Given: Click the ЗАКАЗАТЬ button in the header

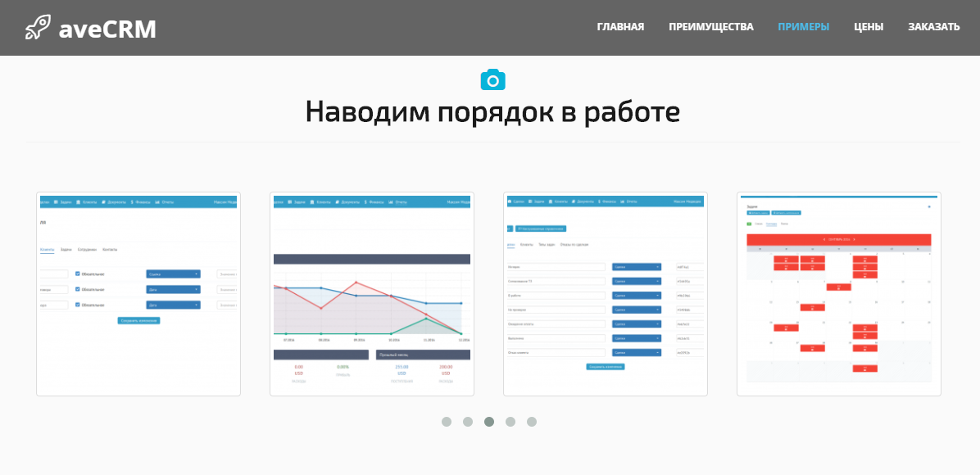Looking at the screenshot, I should pos(932,26).
